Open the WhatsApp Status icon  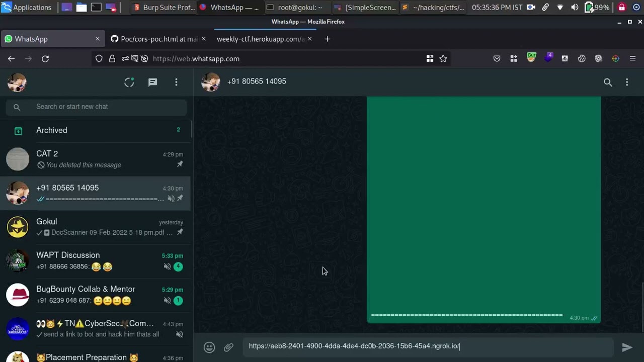(129, 82)
